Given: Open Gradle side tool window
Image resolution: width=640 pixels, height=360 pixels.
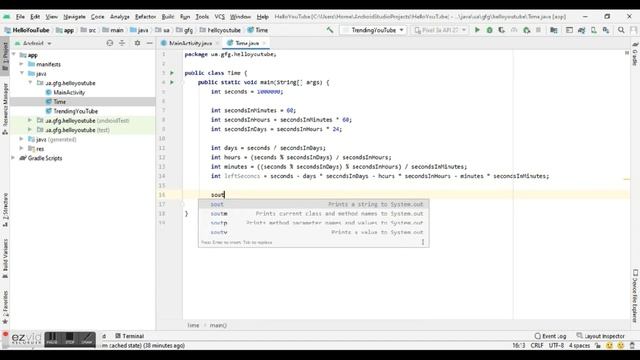Looking at the screenshot, I should (x=635, y=54).
